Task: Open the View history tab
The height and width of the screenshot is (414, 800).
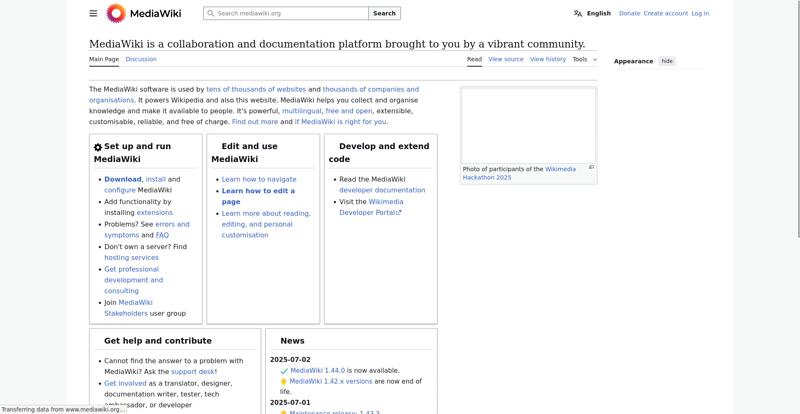Action: (548, 59)
